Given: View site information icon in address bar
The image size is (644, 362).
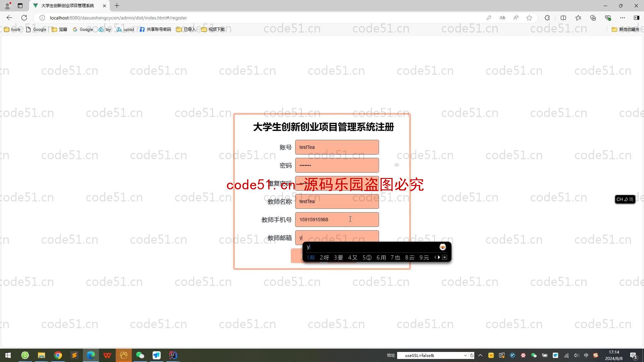Looking at the screenshot, I should click(42, 18).
